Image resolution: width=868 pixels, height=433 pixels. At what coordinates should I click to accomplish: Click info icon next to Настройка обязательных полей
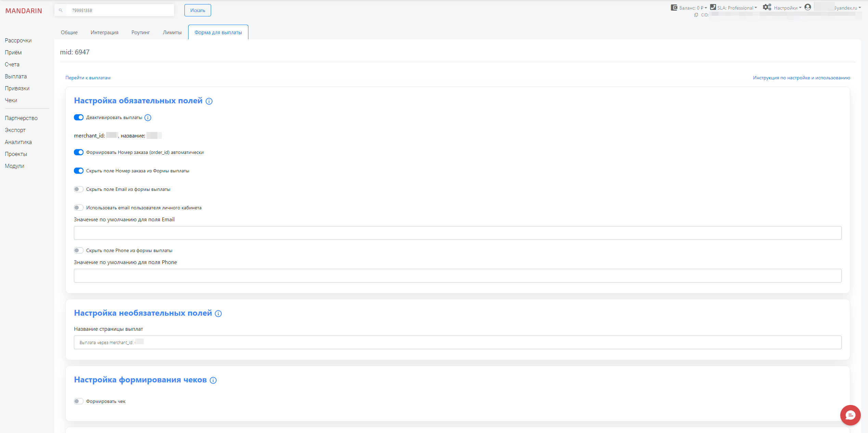pos(209,101)
